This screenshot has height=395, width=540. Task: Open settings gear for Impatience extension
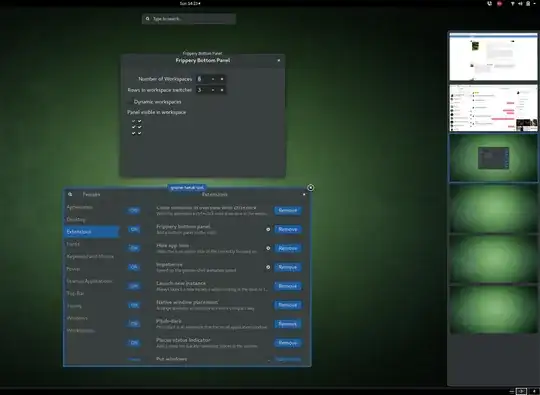point(268,267)
